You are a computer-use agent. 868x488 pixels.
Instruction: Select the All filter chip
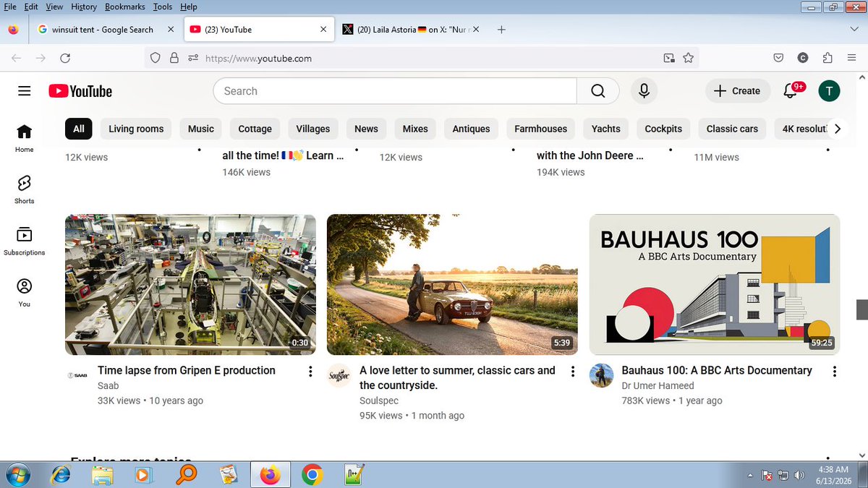[78, 129]
